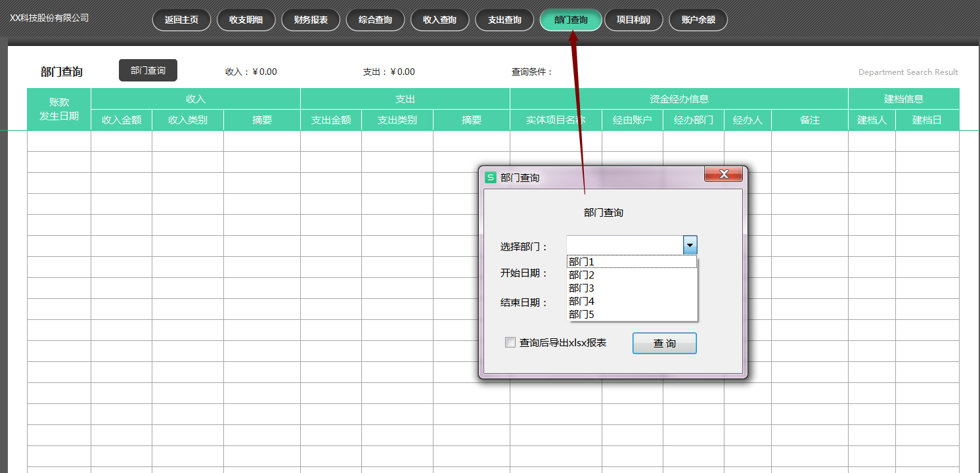Image resolution: width=980 pixels, height=473 pixels.
Task: Click the green S icon in dialog title
Action: tap(490, 177)
